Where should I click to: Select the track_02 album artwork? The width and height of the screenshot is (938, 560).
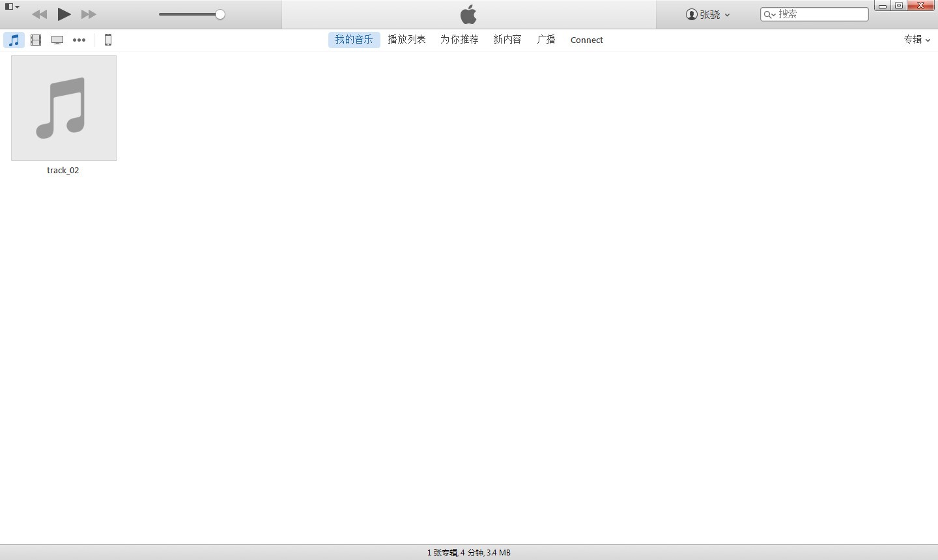pyautogui.click(x=64, y=108)
